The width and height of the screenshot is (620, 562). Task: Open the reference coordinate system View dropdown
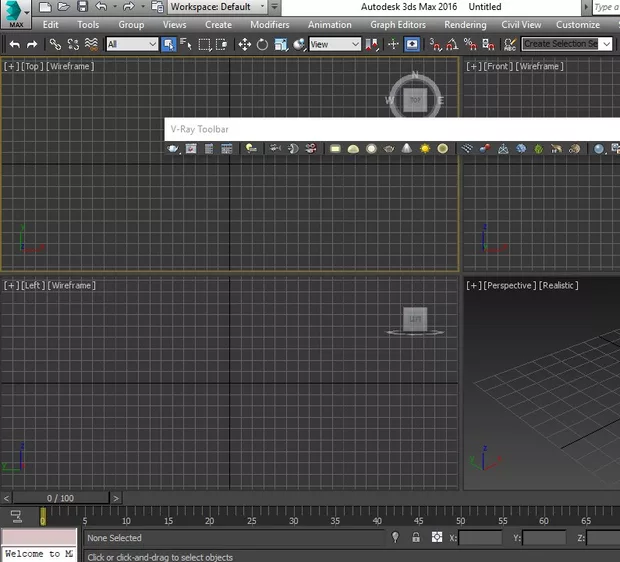click(334, 45)
